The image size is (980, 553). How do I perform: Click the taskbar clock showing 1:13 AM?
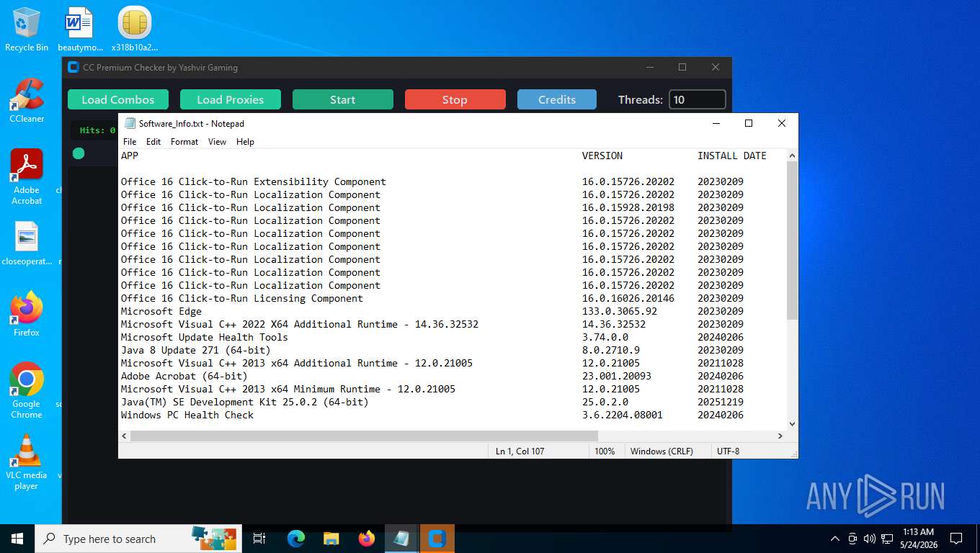point(918,539)
